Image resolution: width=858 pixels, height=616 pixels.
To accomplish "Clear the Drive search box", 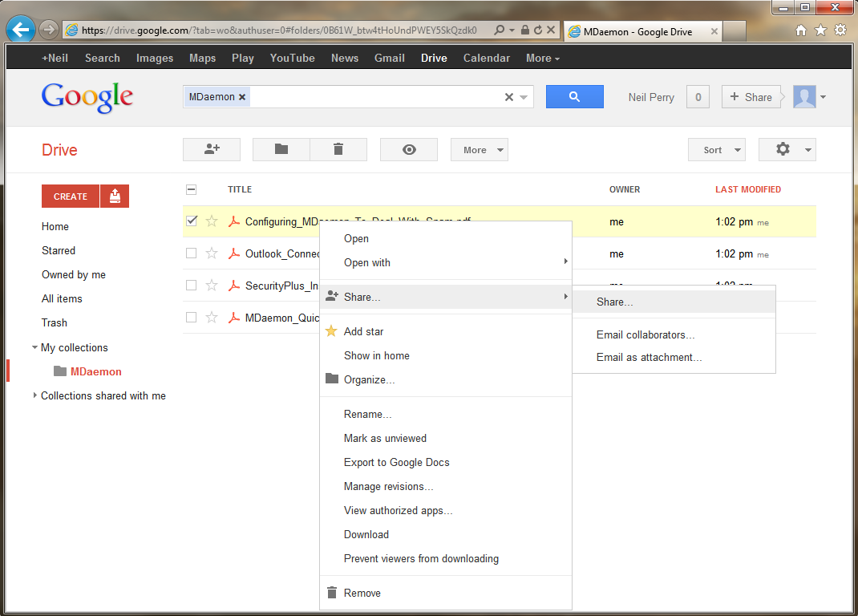I will coord(509,97).
